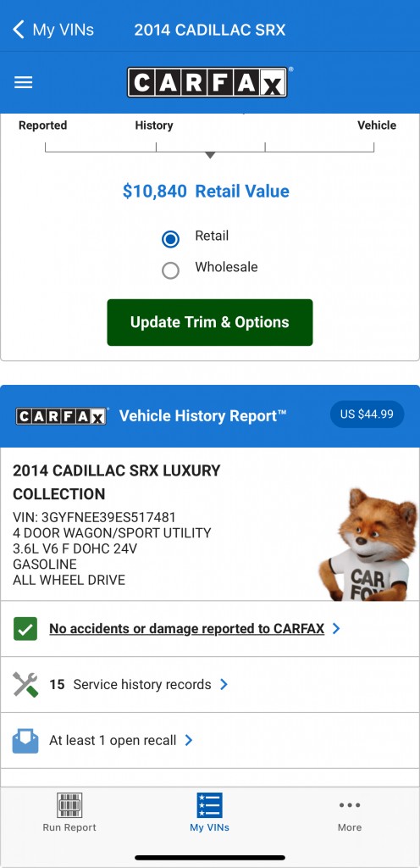The width and height of the screenshot is (420, 868).
Task: Tap the value range slider marker
Action: pos(210,155)
